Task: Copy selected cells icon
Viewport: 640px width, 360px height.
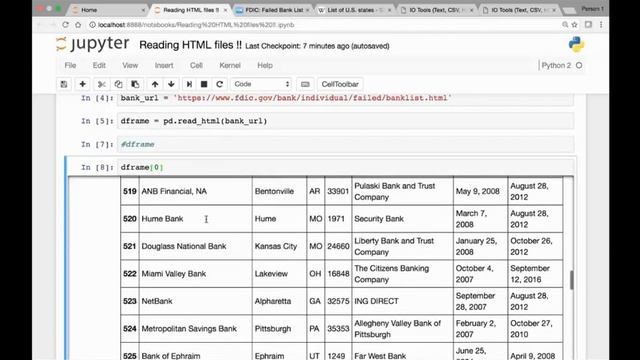Action: [x=118, y=84]
